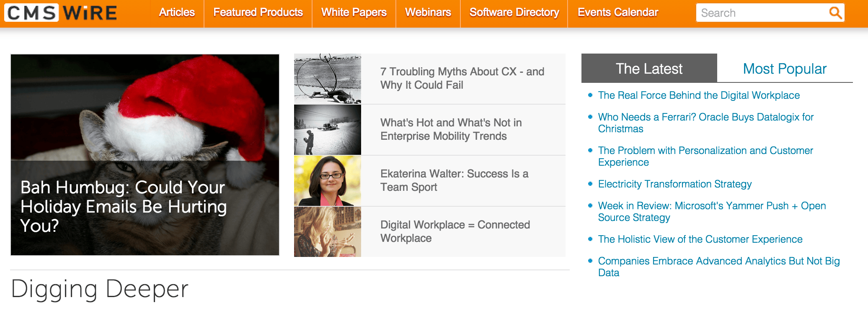This screenshot has width=868, height=313.
Task: Read Digital Workplace = Connected Workplace article
Action: [455, 231]
